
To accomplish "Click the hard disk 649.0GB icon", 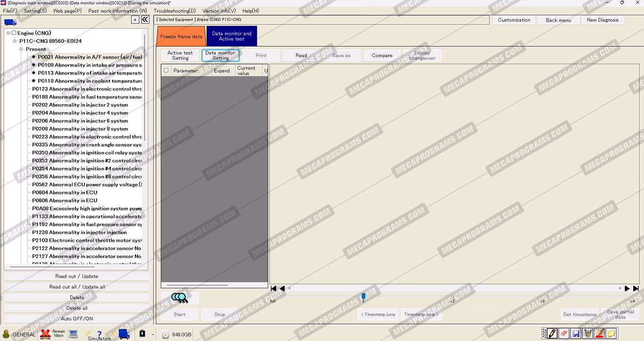I will (165, 334).
